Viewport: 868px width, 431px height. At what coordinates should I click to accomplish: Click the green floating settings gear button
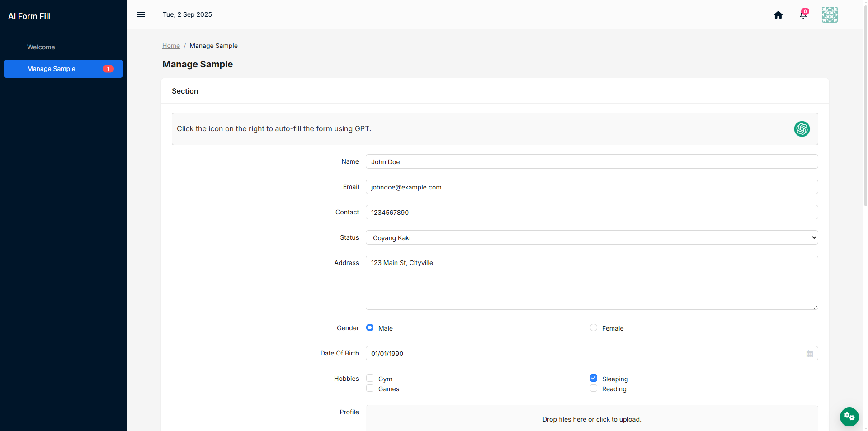pyautogui.click(x=849, y=417)
